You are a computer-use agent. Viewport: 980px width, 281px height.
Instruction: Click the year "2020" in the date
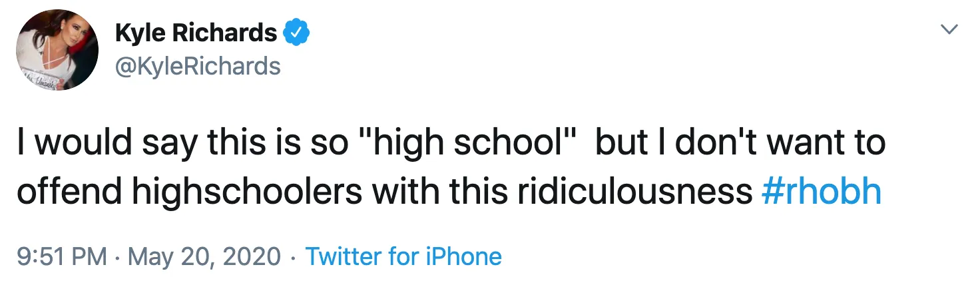coord(253,256)
